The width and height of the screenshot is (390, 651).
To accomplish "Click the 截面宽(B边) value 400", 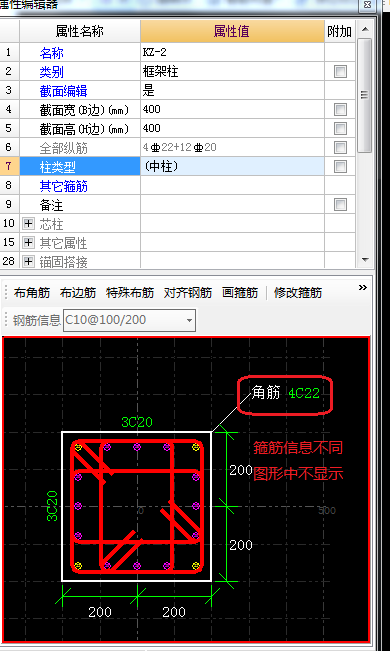I will pos(232,109).
